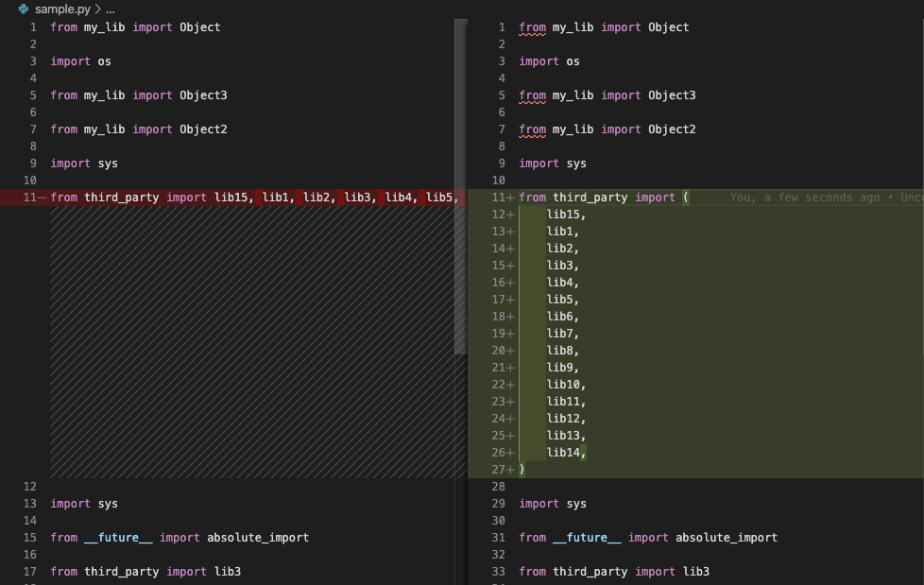Click the opening parenthesis after third_party import
924x585 pixels.
(x=688, y=197)
